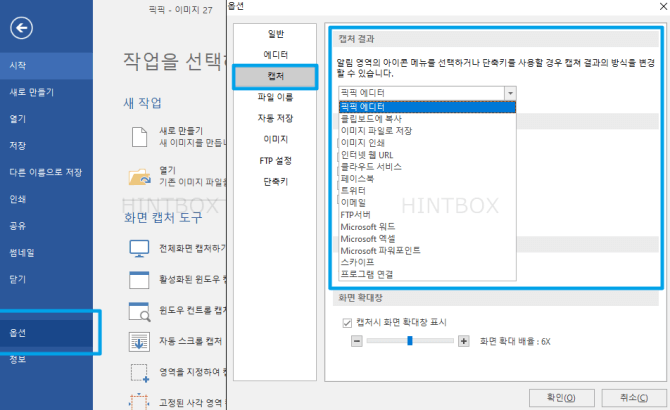Choose 페이스북 in dropdown list
The width and height of the screenshot is (670, 410).
click(427, 179)
